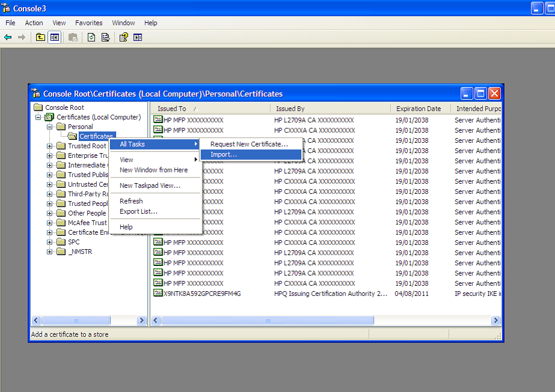Expand the _NMSTR folder node
This screenshot has width=555, height=392.
coord(50,252)
